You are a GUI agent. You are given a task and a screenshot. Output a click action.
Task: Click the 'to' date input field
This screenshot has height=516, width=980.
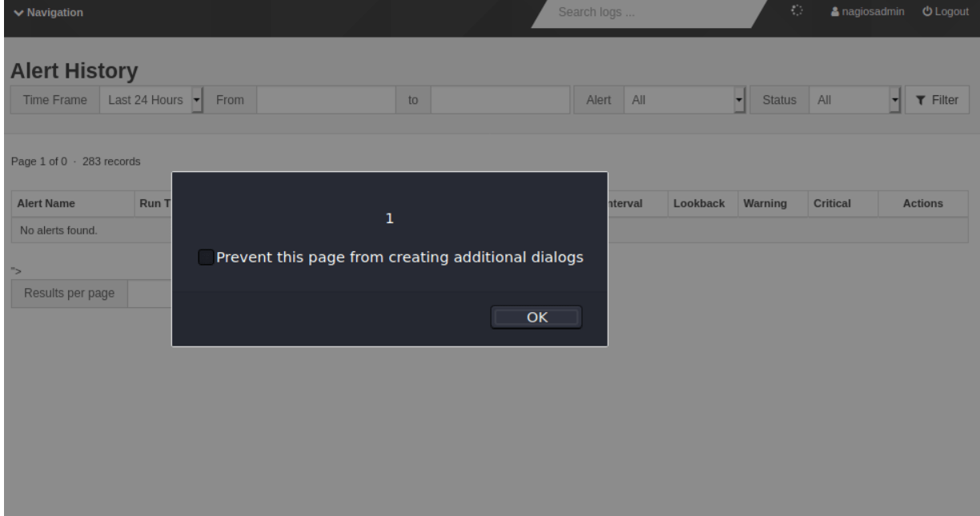pos(500,100)
